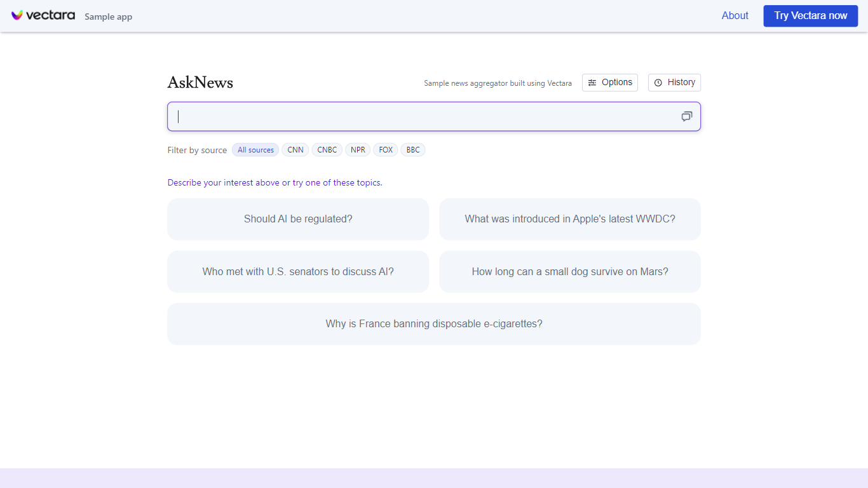Choose topic 'Should AI be regulated?'

(298, 219)
